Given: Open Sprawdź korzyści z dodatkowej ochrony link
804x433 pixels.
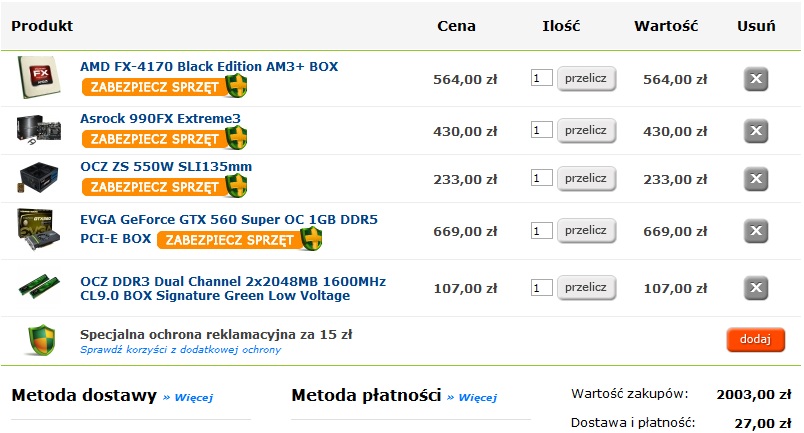Looking at the screenshot, I should (180, 349).
